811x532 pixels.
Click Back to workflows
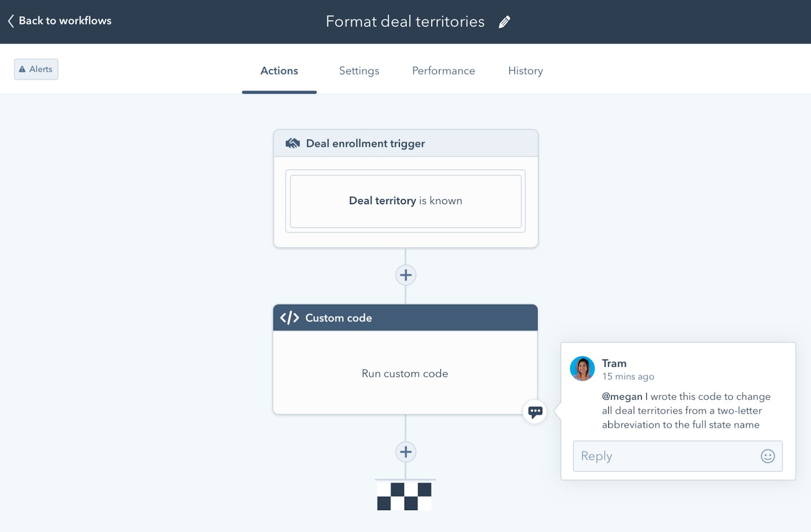click(x=65, y=21)
